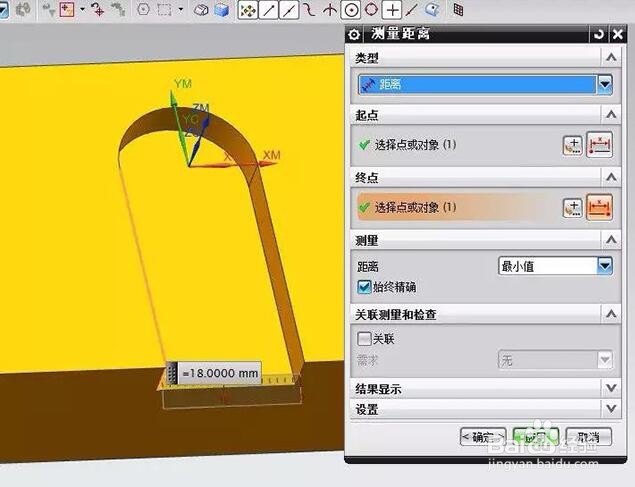Click the YM axis label in viewport

point(183,84)
